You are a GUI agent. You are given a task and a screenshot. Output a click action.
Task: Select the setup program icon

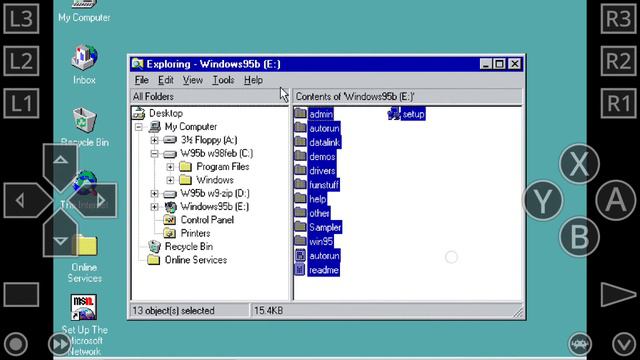pos(394,113)
